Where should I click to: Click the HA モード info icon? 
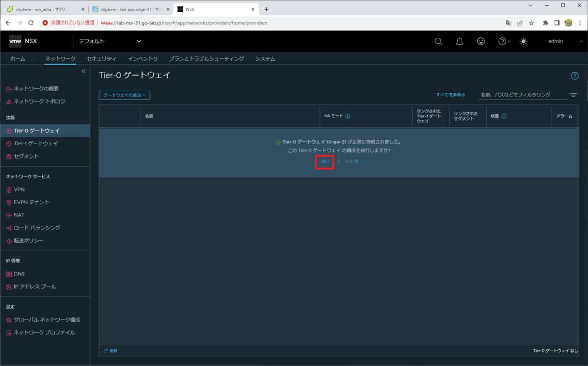tap(348, 116)
